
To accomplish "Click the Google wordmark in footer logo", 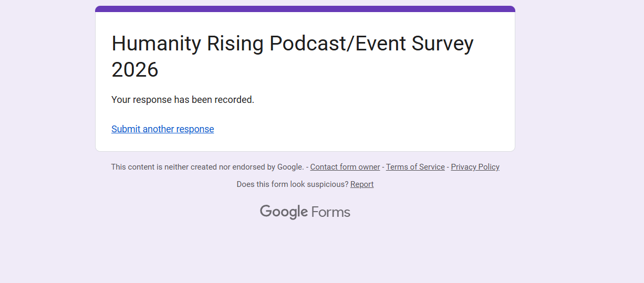I will coord(284,212).
